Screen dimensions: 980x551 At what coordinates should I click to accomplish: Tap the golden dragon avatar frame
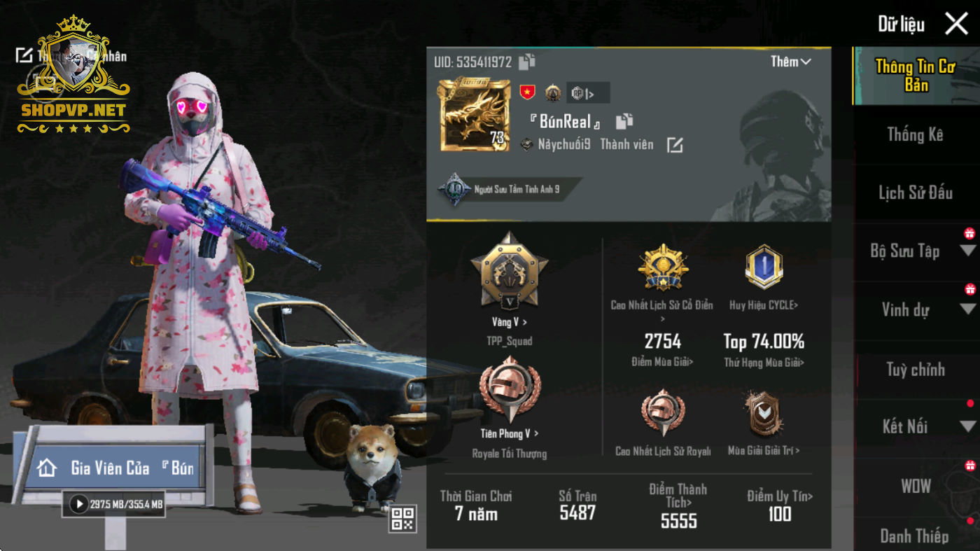(475, 116)
